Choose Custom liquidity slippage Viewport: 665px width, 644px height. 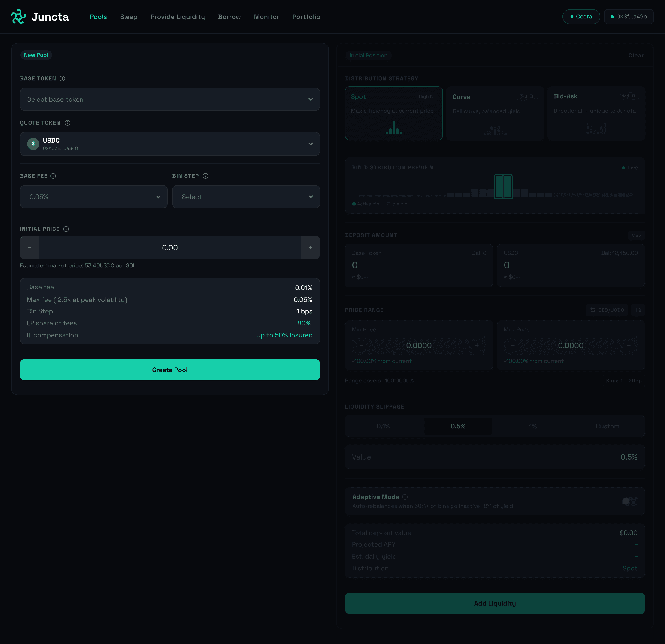tap(607, 426)
